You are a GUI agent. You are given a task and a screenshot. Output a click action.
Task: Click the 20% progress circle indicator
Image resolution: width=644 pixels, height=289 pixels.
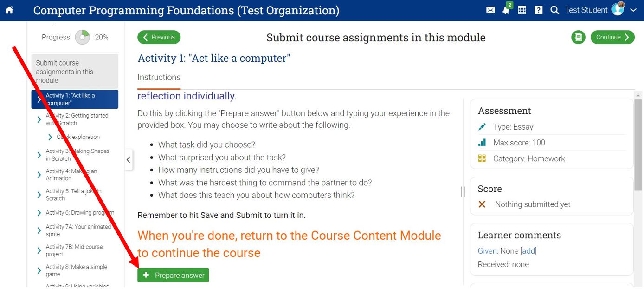coord(82,37)
